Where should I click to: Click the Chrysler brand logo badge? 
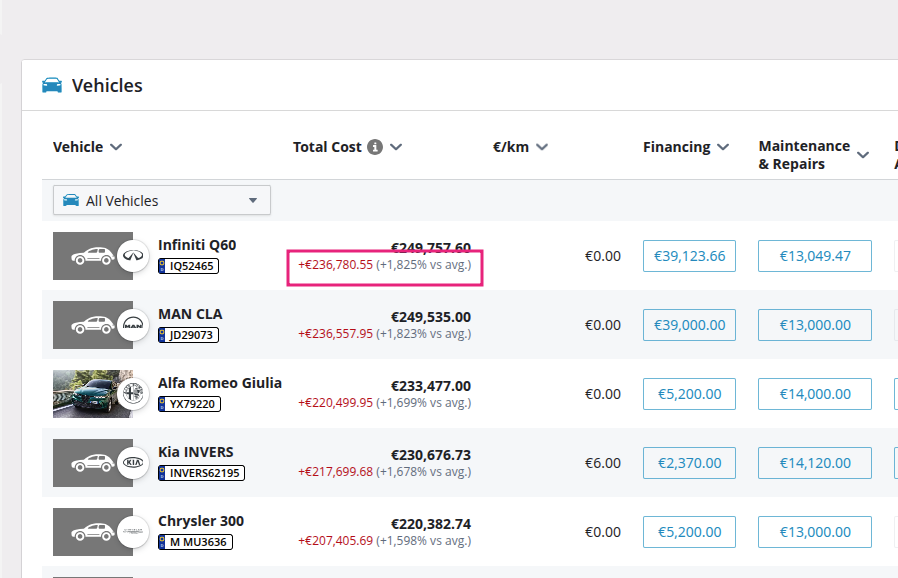[x=133, y=532]
